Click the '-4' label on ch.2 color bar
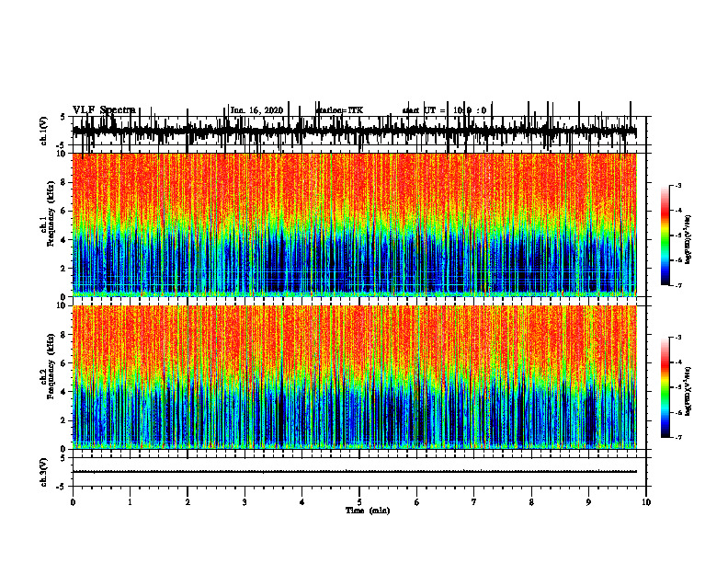728x563 pixels. 677,362
